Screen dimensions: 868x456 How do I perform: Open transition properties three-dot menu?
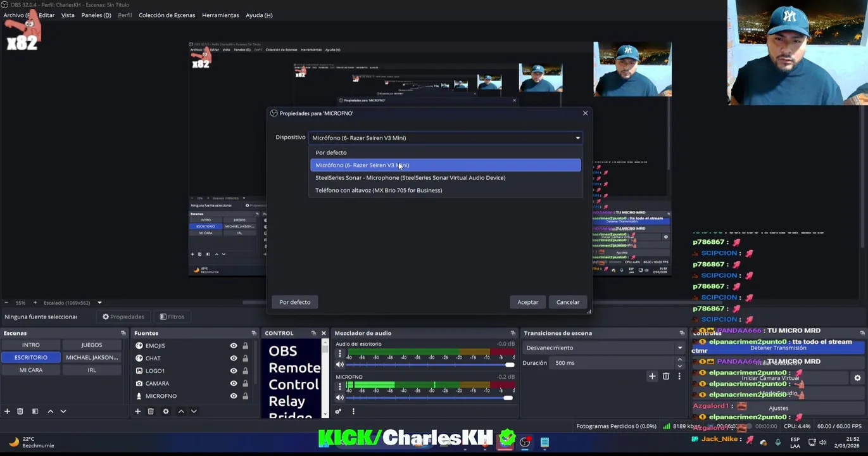pos(679,376)
